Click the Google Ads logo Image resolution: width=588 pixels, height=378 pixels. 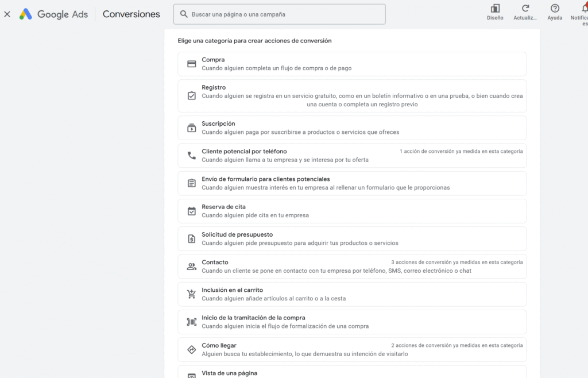(x=53, y=14)
